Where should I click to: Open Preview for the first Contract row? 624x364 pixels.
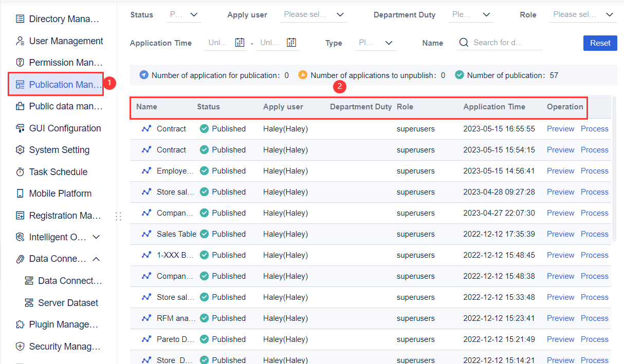(x=560, y=128)
